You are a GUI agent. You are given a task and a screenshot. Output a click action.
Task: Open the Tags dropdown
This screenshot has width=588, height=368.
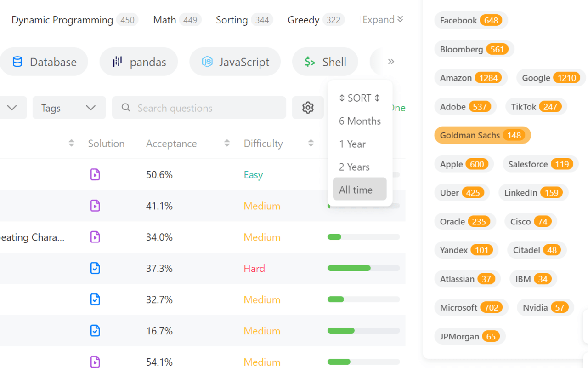[69, 108]
